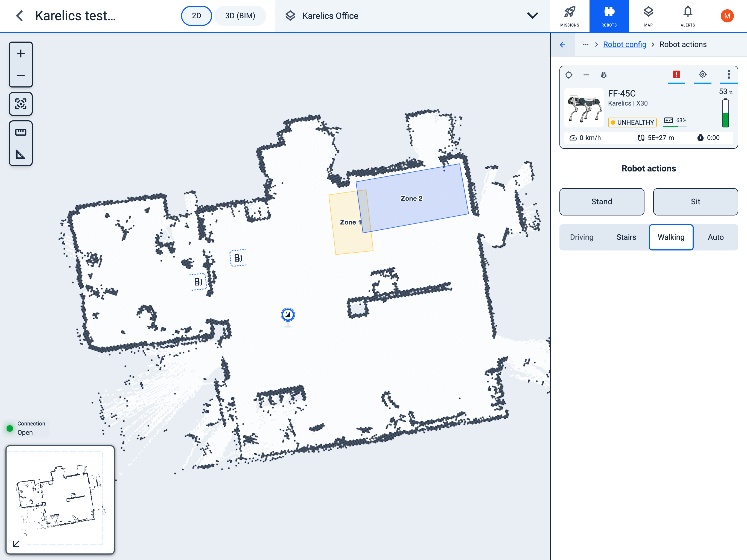Viewport: 747px width, 560px height.
Task: Click the bug debug icon on robot card
Action: tap(603, 75)
